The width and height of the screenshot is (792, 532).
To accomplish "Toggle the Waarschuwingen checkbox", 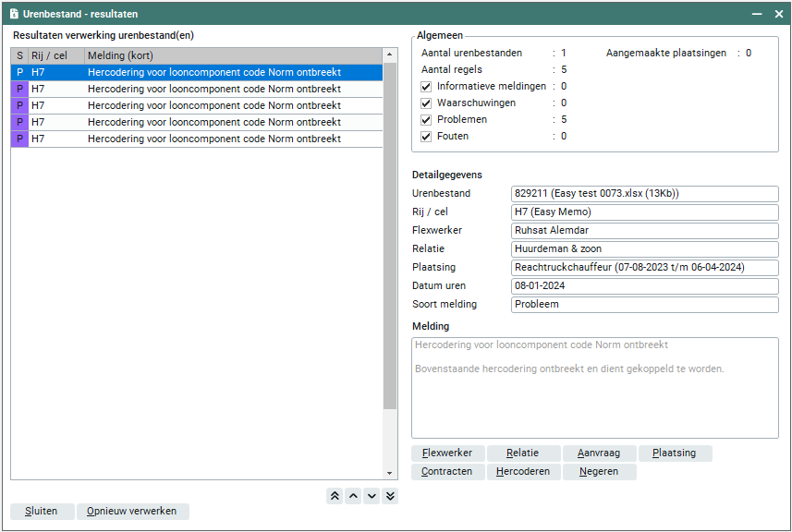I will [426, 103].
